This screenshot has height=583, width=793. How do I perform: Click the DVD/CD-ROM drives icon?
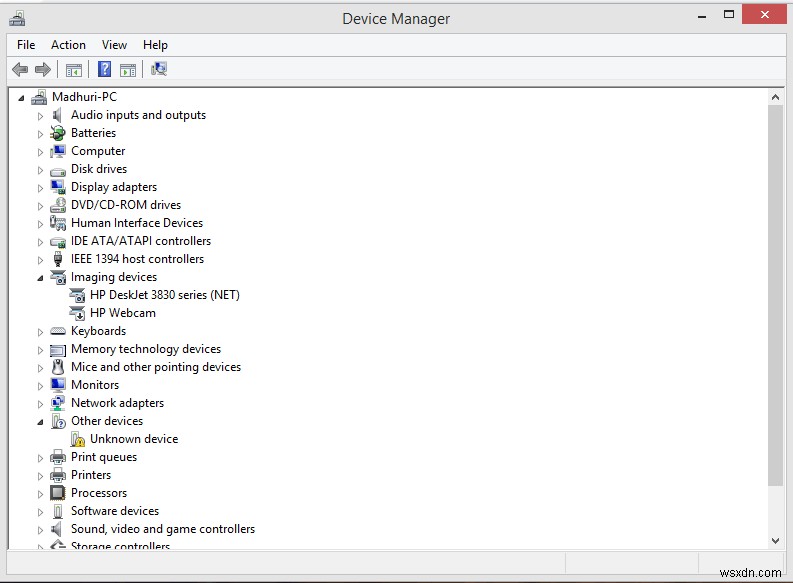click(x=58, y=205)
